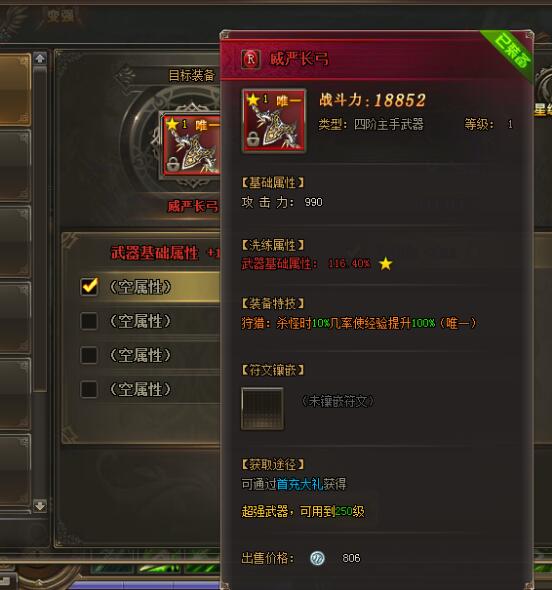Uncheck the first 空属性 checkbox

tap(90, 287)
